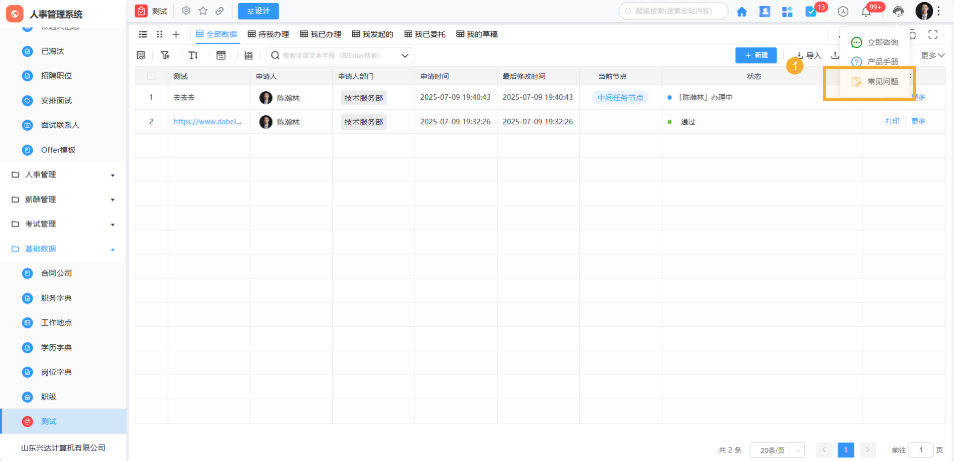Click the 新建 button
This screenshot has height=461, width=954.
756,55
